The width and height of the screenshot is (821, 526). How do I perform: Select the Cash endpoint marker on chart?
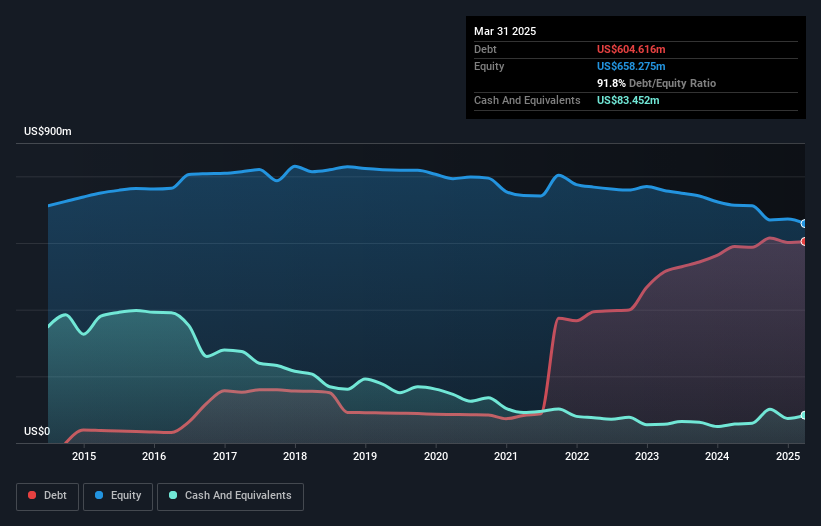[x=804, y=415]
